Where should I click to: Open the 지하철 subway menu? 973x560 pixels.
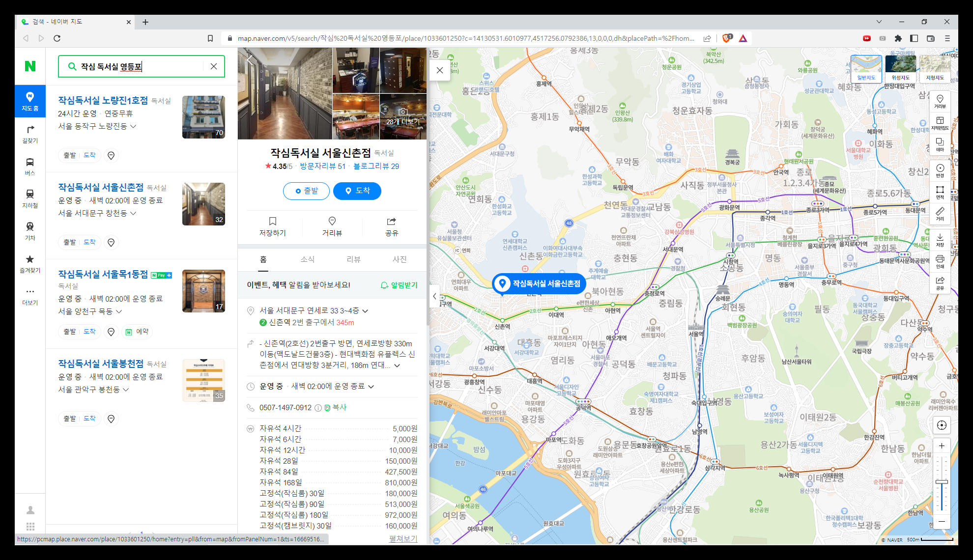pos(30,199)
